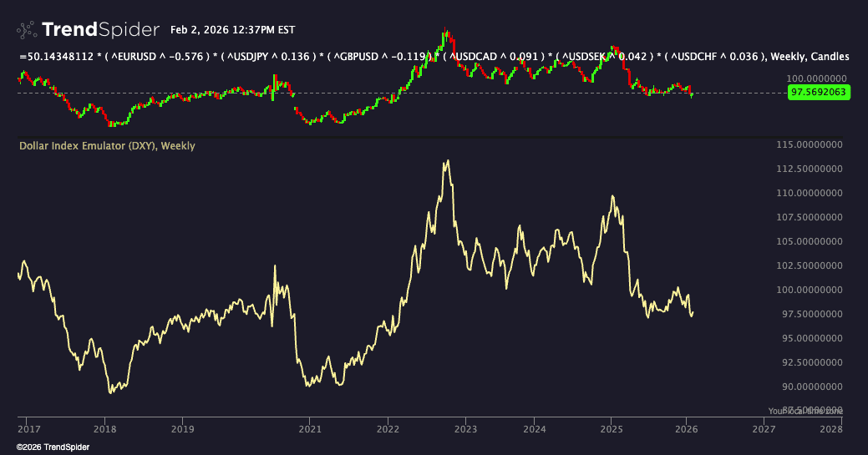
Task: Click the 2023 time axis label
Action: click(465, 429)
